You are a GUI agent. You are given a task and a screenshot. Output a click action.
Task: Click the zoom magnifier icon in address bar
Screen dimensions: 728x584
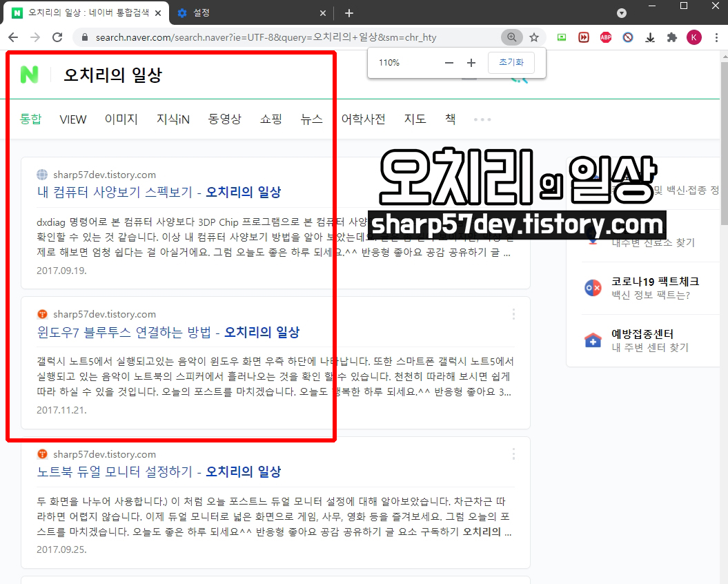pyautogui.click(x=511, y=37)
